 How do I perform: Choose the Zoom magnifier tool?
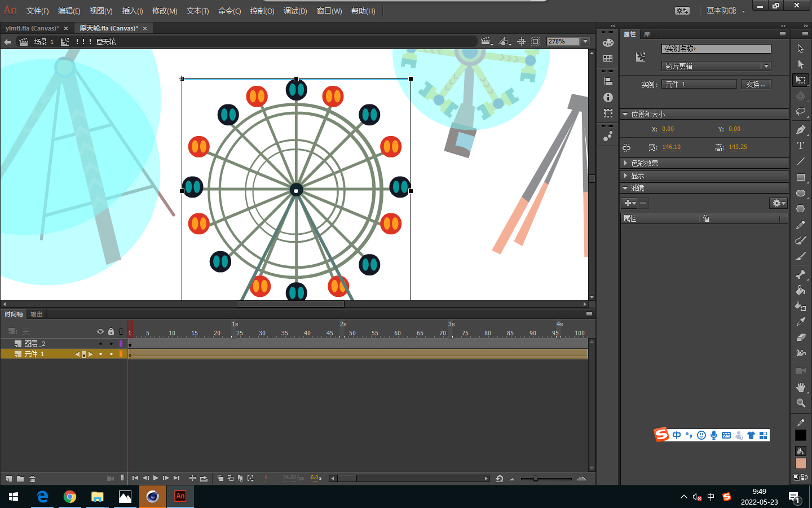800,403
